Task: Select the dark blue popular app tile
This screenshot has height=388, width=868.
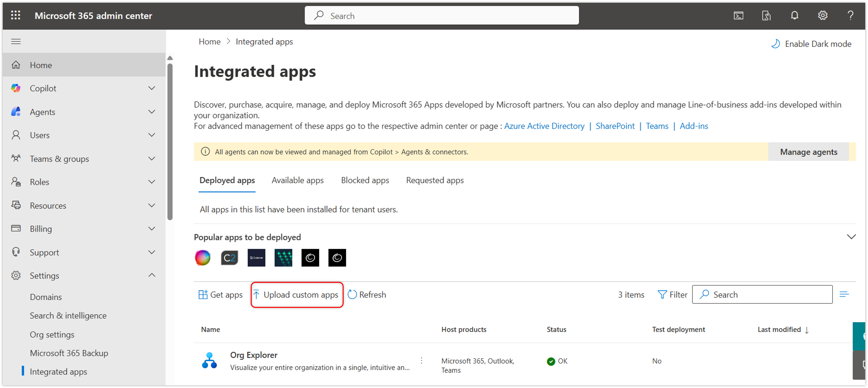Action: pos(256,258)
